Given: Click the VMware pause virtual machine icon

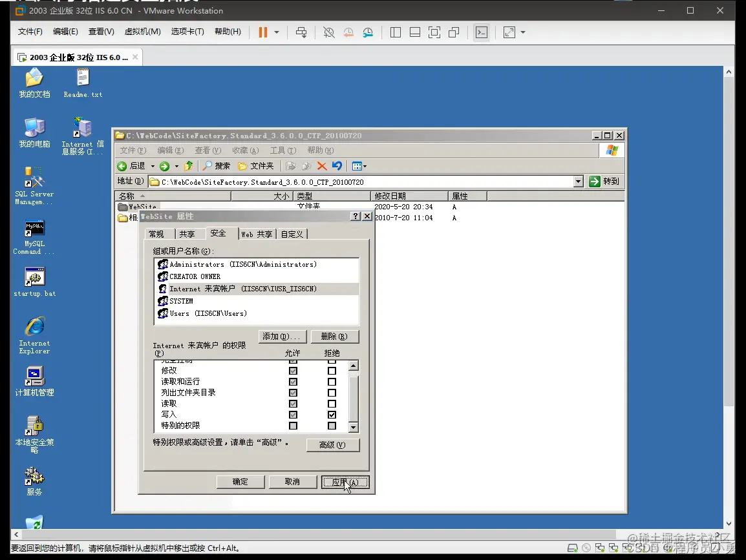Looking at the screenshot, I should (x=262, y=32).
